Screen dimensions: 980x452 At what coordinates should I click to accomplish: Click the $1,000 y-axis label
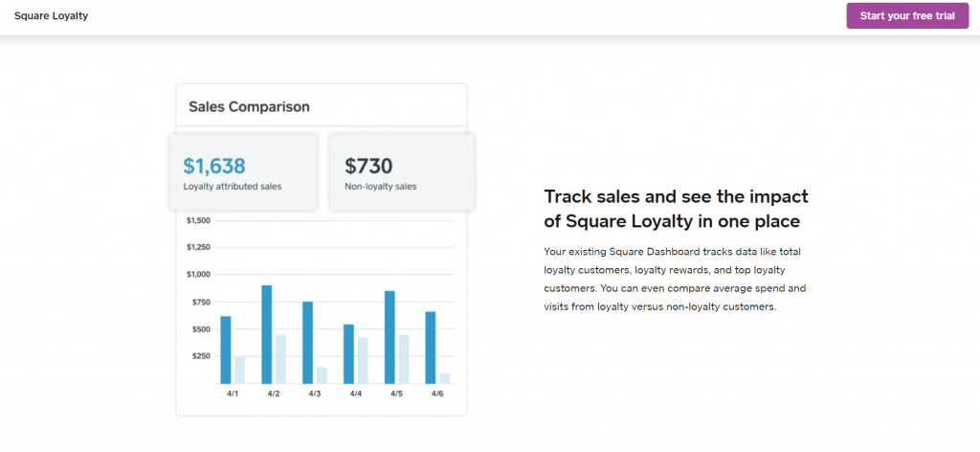[x=199, y=275]
